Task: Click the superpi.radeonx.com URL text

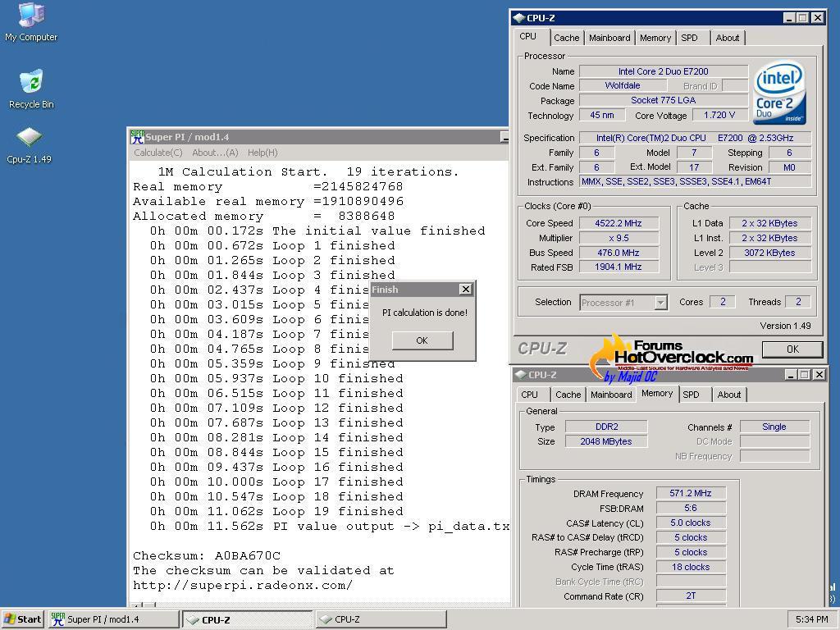Action: (x=243, y=585)
